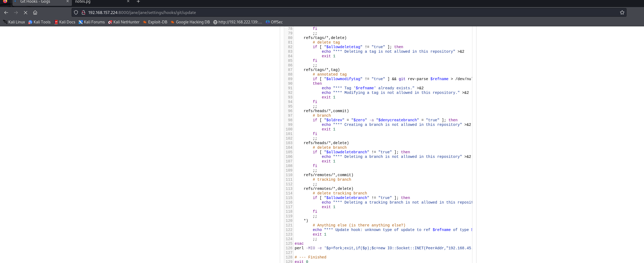Click the 'refs/heads/*,delete)' line
The image size is (644, 263).
(326, 143)
